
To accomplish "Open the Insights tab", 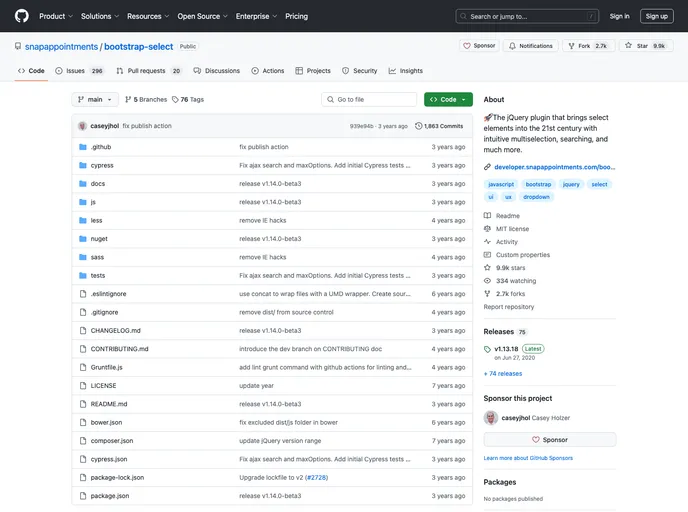I will [405, 71].
